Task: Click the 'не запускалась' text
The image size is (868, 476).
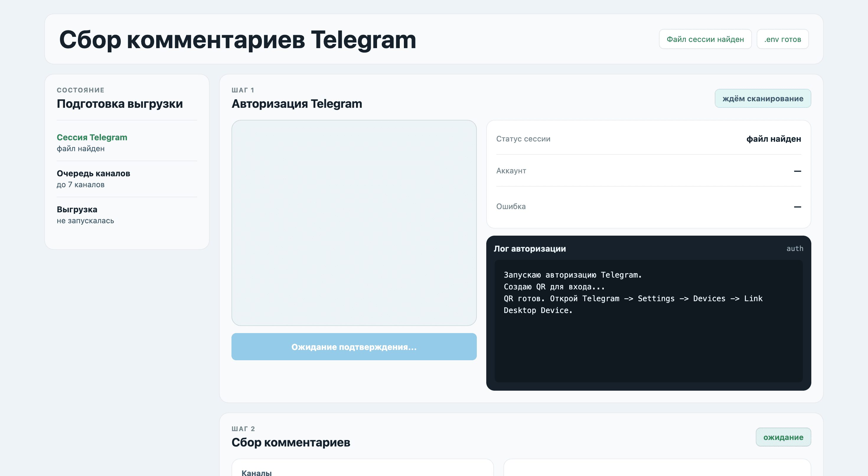Action: [85, 221]
